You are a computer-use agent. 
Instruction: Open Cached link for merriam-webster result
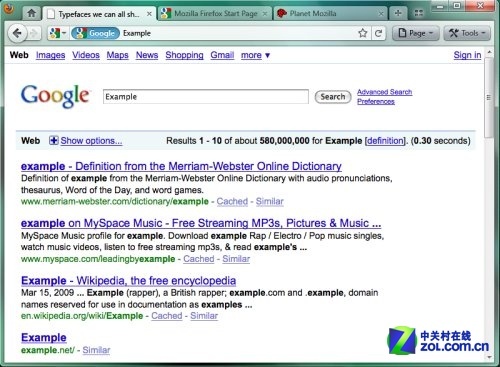(x=232, y=201)
